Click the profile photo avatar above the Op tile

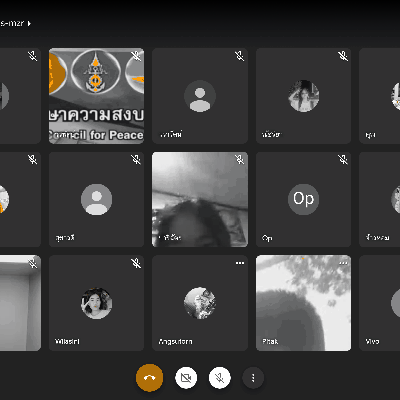pyautogui.click(x=303, y=96)
